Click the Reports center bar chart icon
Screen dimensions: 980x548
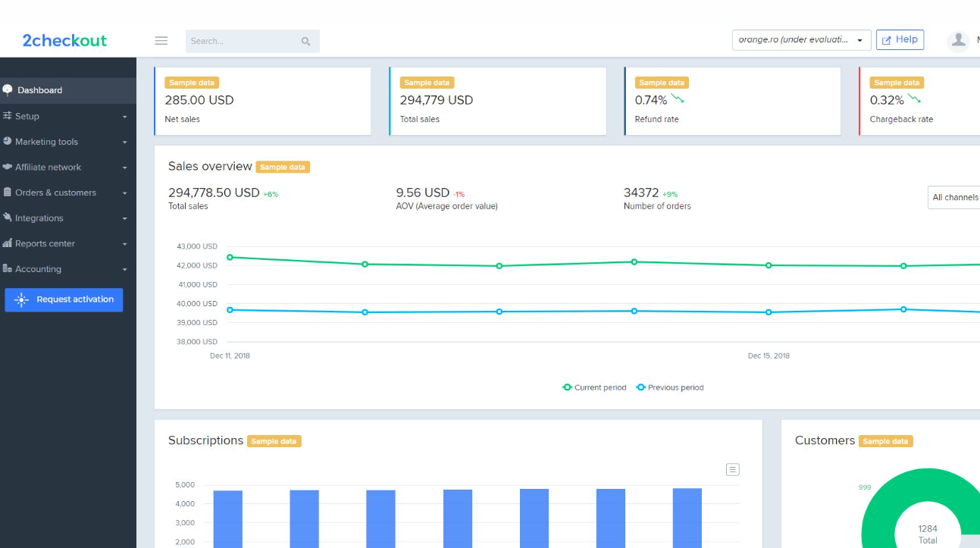click(8, 243)
